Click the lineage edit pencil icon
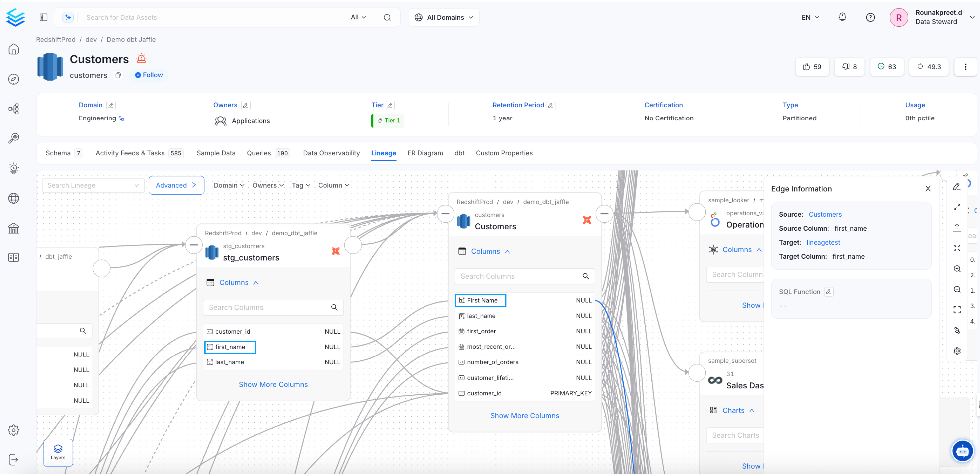This screenshot has width=980, height=474. 957,187
